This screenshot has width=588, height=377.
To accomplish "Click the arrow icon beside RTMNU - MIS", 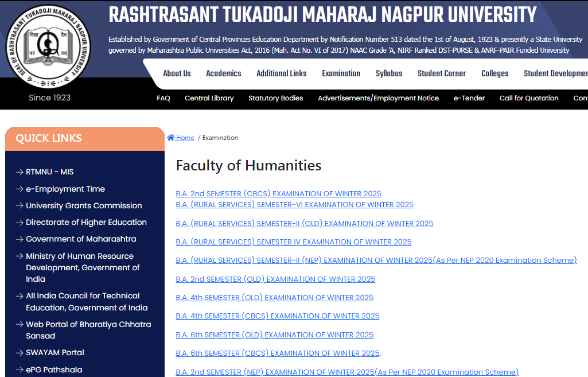I will (19, 172).
